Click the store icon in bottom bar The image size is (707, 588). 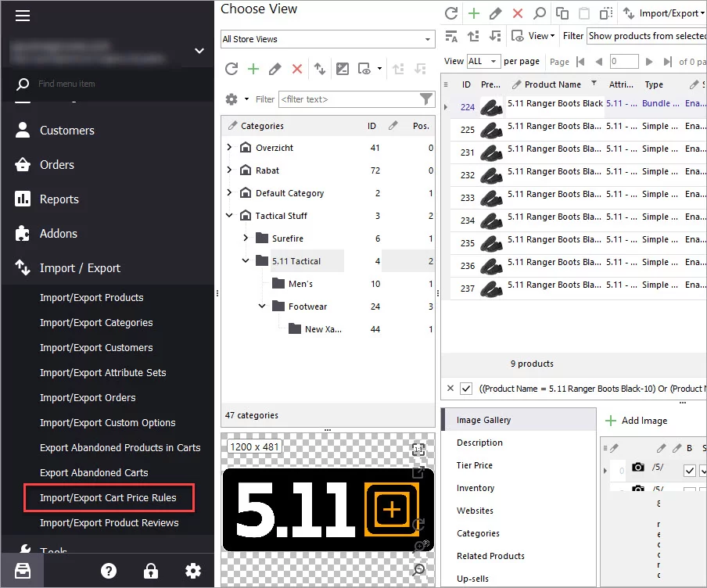[23, 571]
